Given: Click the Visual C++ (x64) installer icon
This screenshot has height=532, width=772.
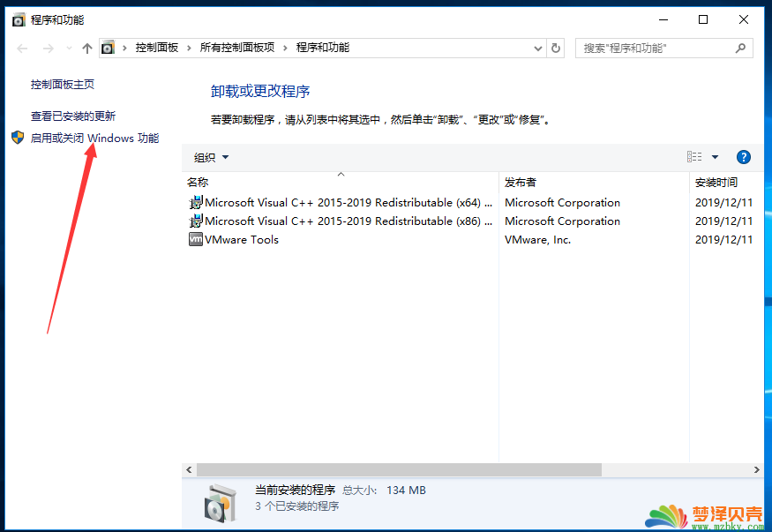Looking at the screenshot, I should (196, 202).
